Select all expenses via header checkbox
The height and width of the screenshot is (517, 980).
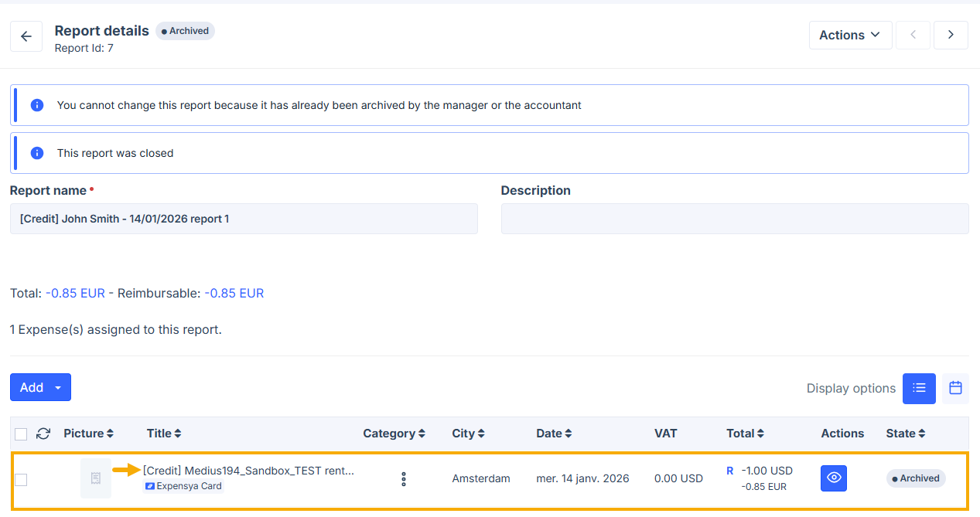pos(21,434)
